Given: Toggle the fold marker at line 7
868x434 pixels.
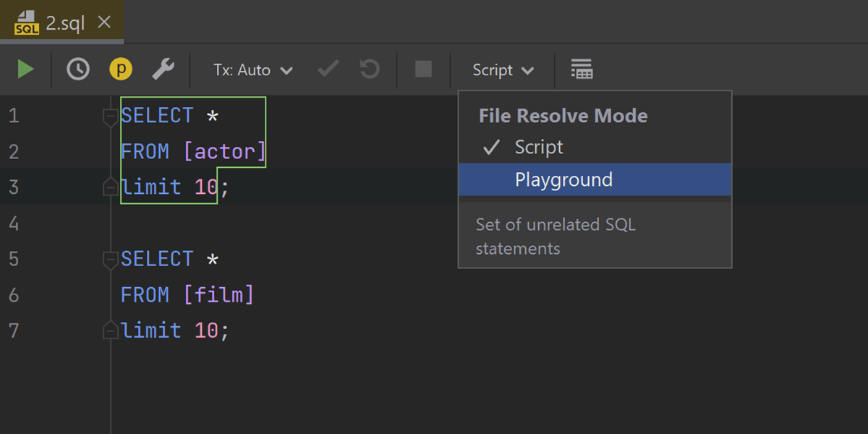Looking at the screenshot, I should pyautogui.click(x=111, y=331).
